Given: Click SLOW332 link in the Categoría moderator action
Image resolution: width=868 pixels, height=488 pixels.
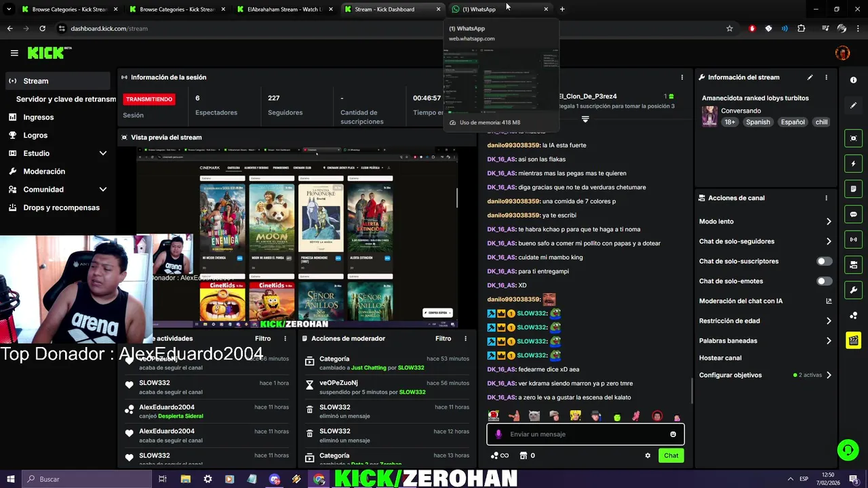Looking at the screenshot, I should 411,368.
